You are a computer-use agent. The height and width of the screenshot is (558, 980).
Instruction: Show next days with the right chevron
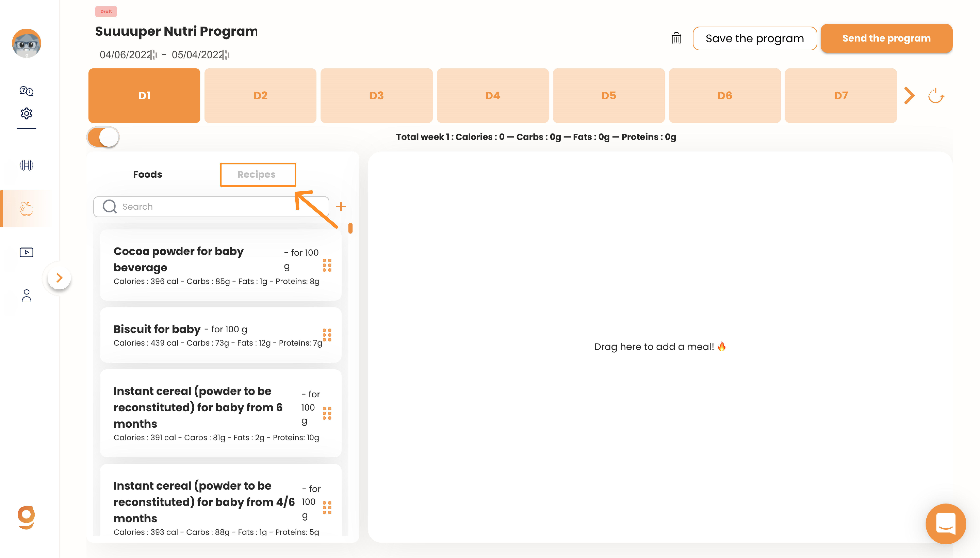coord(910,96)
